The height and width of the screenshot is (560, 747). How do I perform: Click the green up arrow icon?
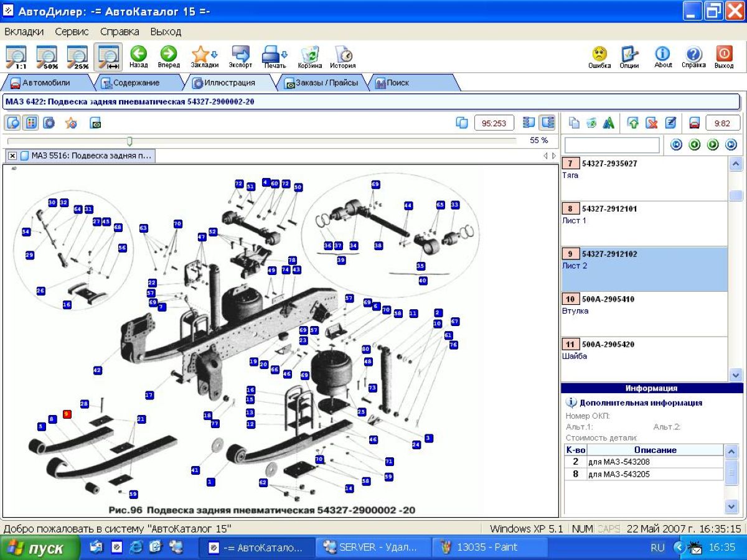633,123
